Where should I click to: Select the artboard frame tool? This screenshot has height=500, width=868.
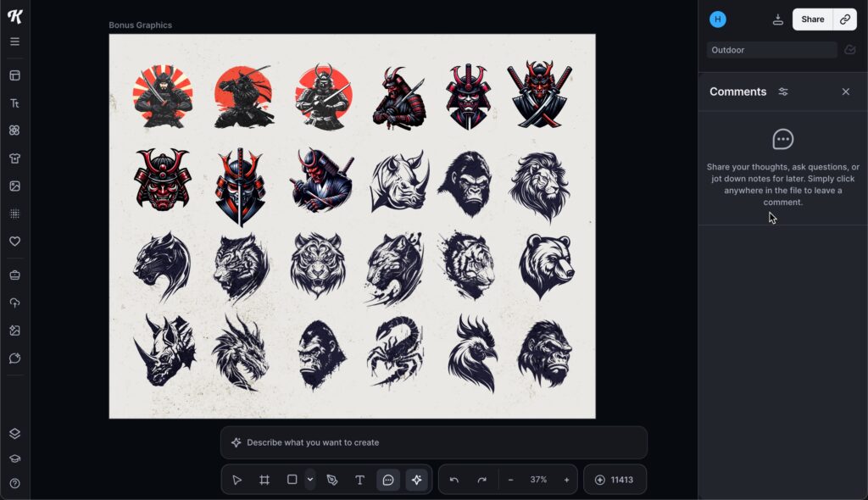click(x=264, y=480)
